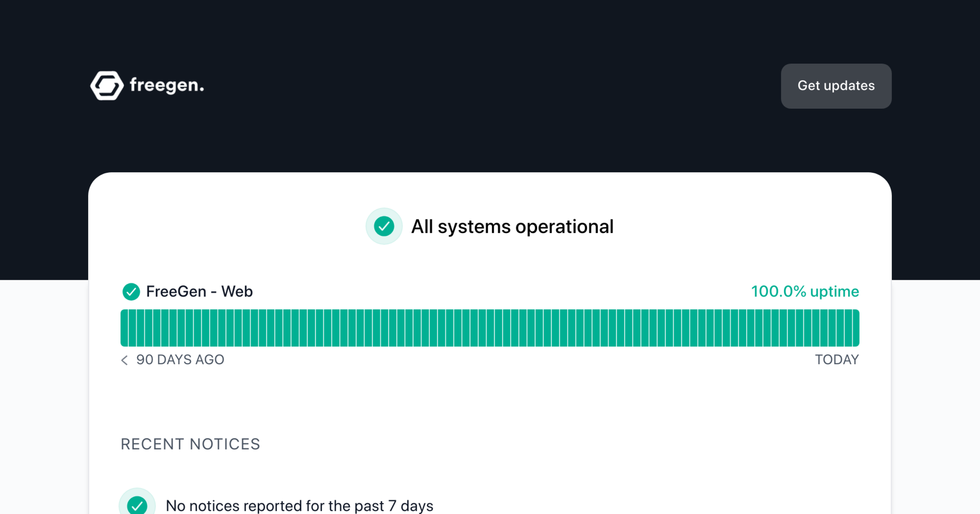
Task: Click the green check icon beside FreeGen - Web
Action: coord(131,292)
